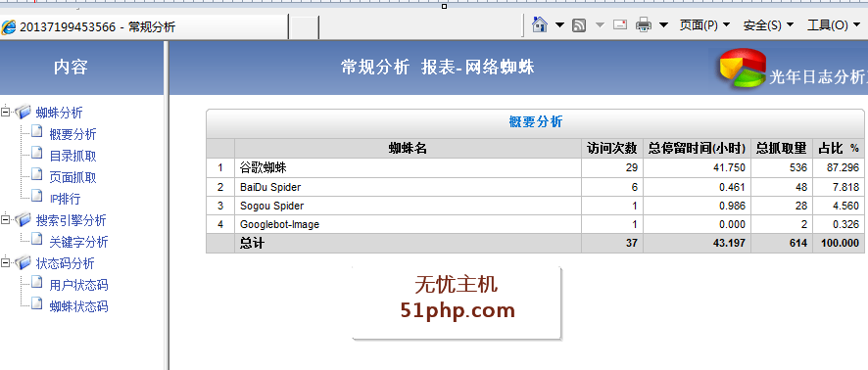The image size is (868, 370).
Task: Select the Googlebot-Image row name
Action: (x=279, y=224)
